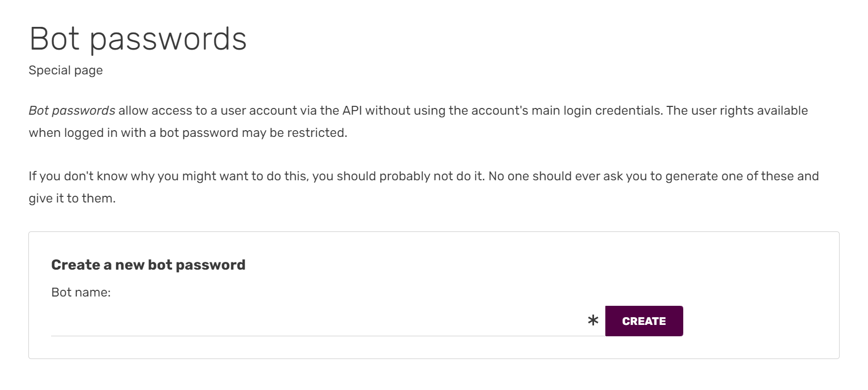This screenshot has height=390, width=868.
Task: Click the words "when logged in with a bot password"
Action: click(133, 133)
